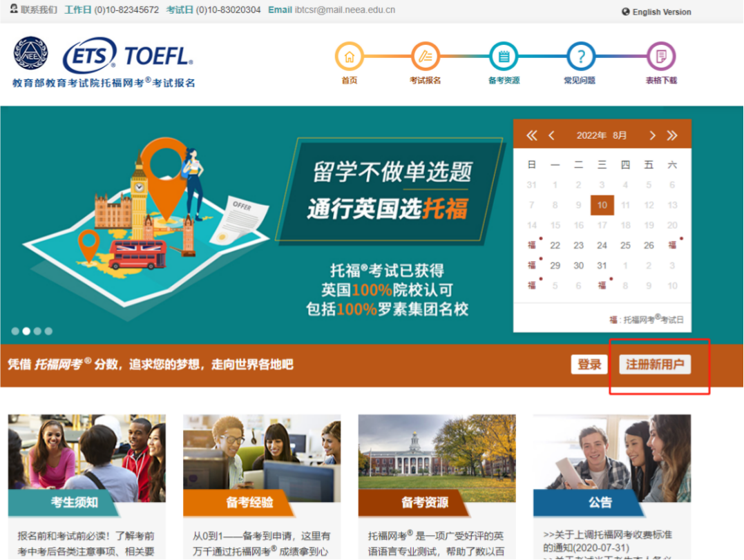Click the 注册新用户 register button

(x=654, y=365)
